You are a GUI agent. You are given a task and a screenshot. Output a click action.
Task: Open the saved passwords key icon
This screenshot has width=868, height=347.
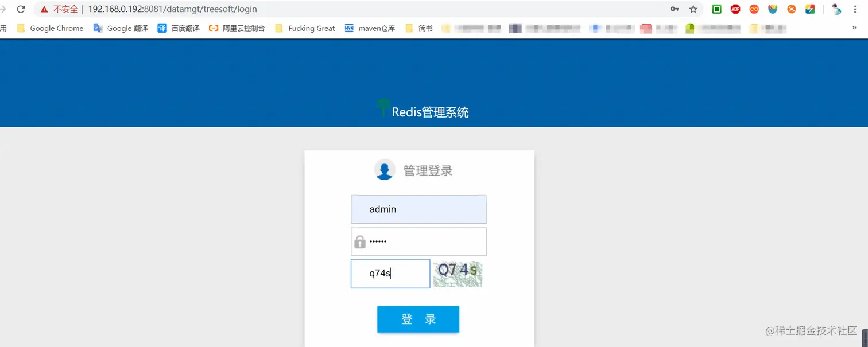point(675,9)
